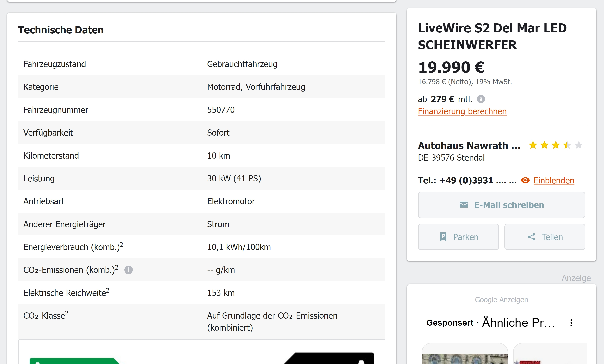Click the CO₂-Emissionen info icon
Viewport: 604px width, 364px height.
(x=128, y=270)
